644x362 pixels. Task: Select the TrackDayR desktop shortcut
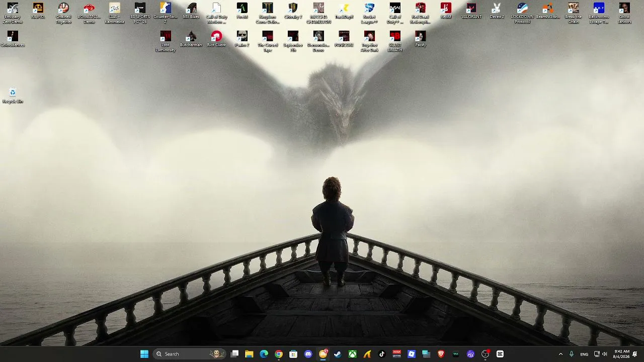344,11
